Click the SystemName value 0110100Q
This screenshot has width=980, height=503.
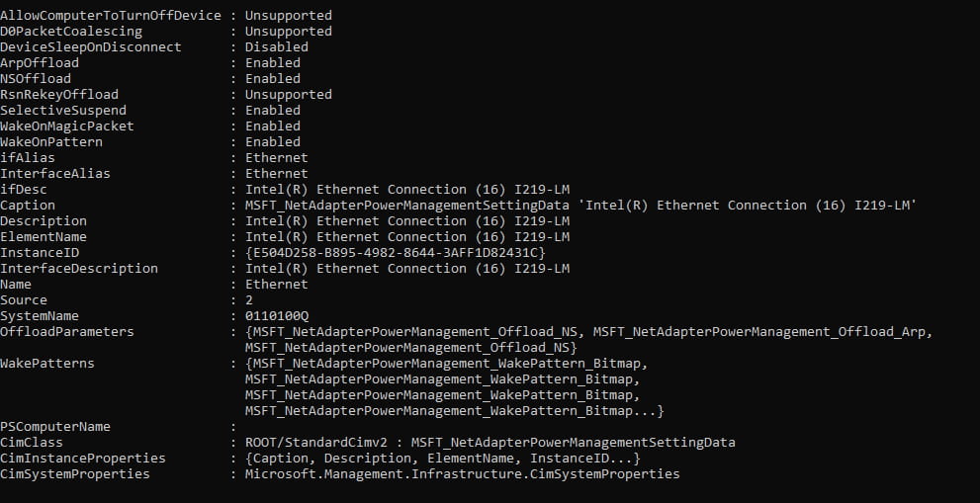click(277, 315)
